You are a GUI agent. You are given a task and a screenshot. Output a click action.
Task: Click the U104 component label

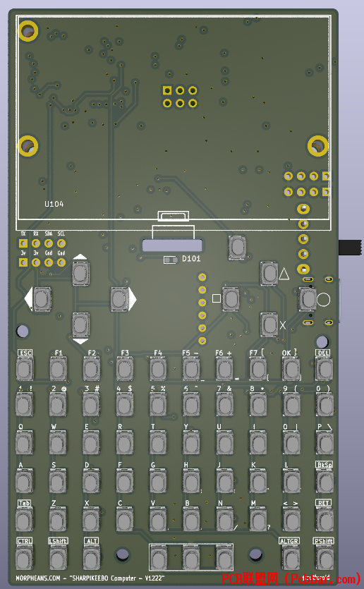coord(54,204)
